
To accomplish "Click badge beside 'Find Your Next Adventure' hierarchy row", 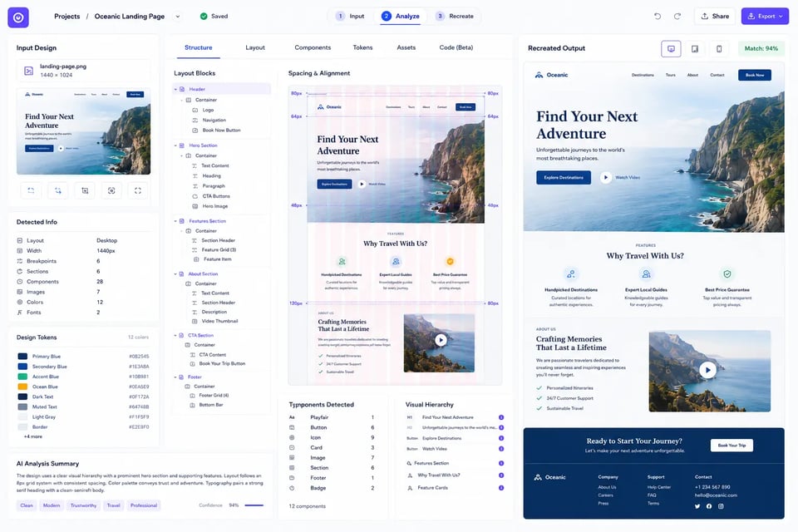I will [500, 417].
